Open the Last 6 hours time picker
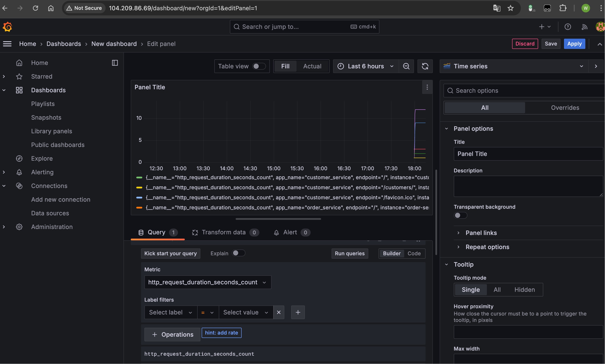Image resolution: width=605 pixels, height=364 pixels. click(366, 66)
